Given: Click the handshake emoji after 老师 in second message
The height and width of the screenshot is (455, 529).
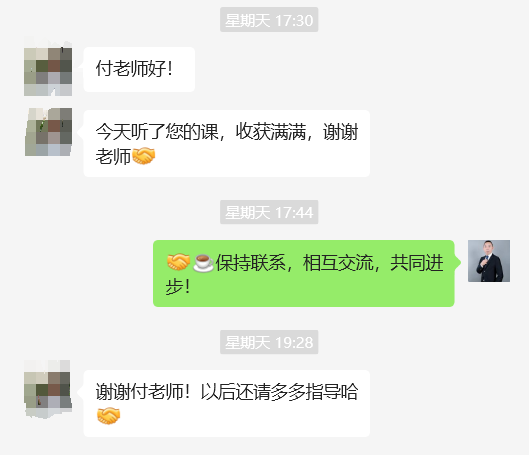Looking at the screenshot, I should click(143, 156).
